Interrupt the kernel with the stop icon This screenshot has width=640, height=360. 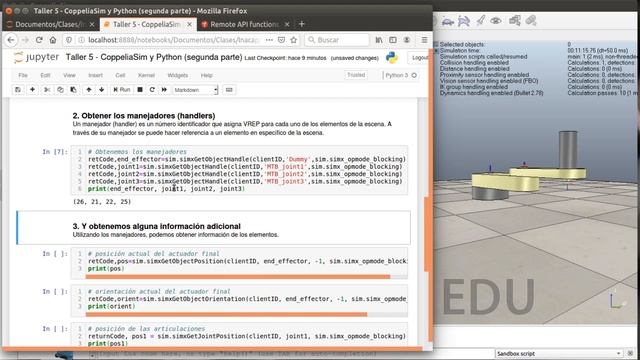140,89
